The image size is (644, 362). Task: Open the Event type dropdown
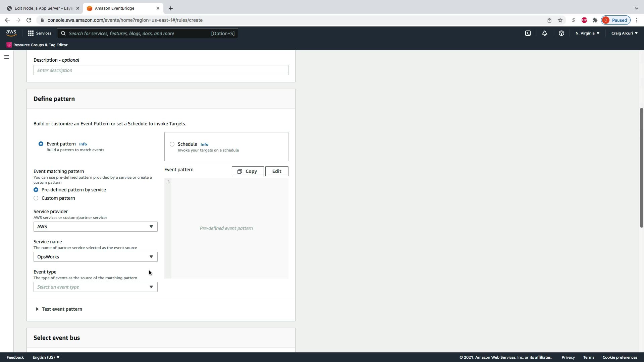tap(95, 287)
